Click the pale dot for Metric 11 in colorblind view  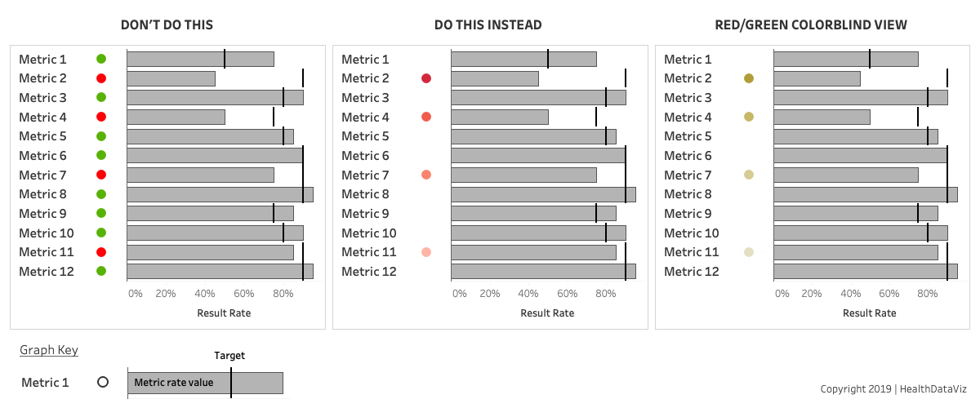(748, 252)
